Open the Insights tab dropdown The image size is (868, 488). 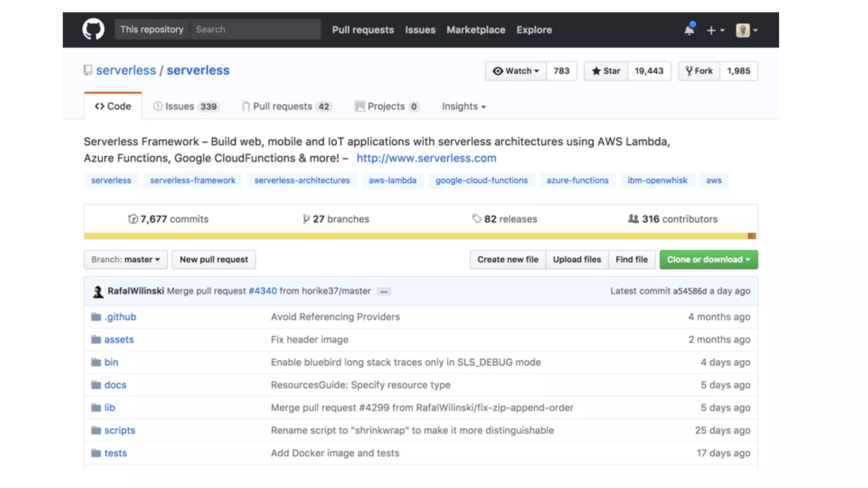coord(464,106)
